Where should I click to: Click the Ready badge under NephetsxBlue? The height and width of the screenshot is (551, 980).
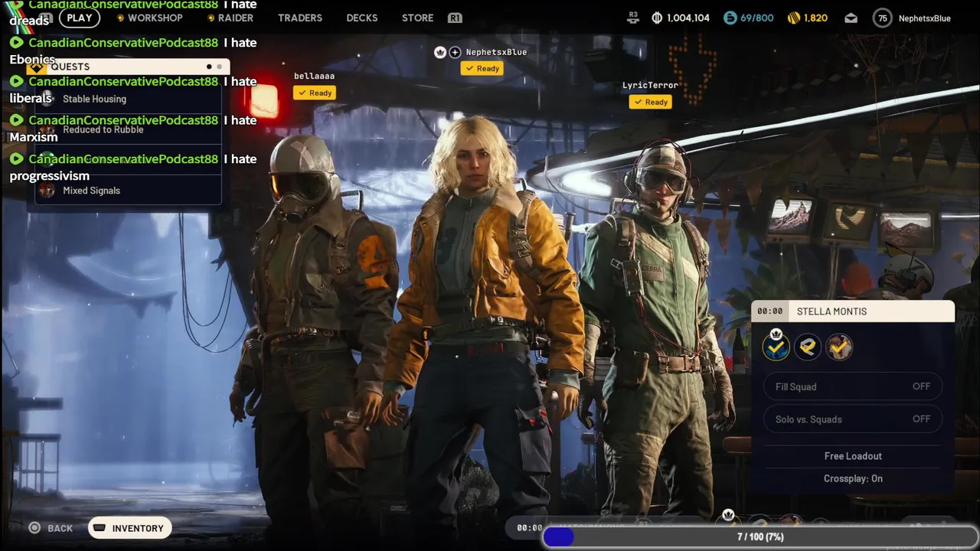[482, 68]
